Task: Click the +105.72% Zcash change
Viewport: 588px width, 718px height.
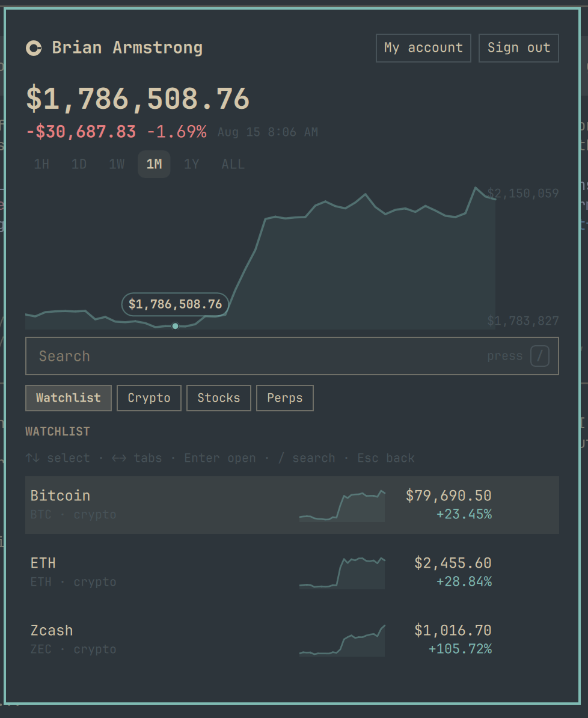Action: 460,649
